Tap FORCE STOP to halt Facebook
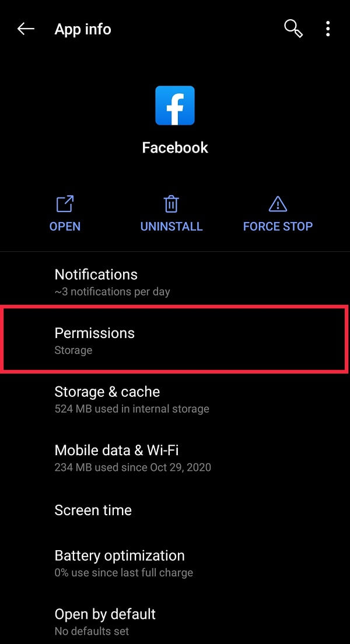This screenshot has height=644, width=350. tap(277, 226)
